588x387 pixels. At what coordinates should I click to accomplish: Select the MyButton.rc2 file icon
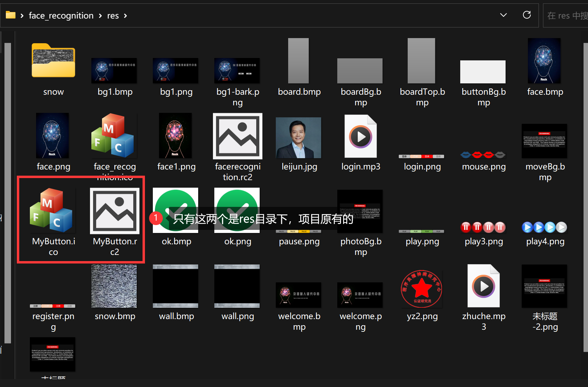[x=115, y=211]
